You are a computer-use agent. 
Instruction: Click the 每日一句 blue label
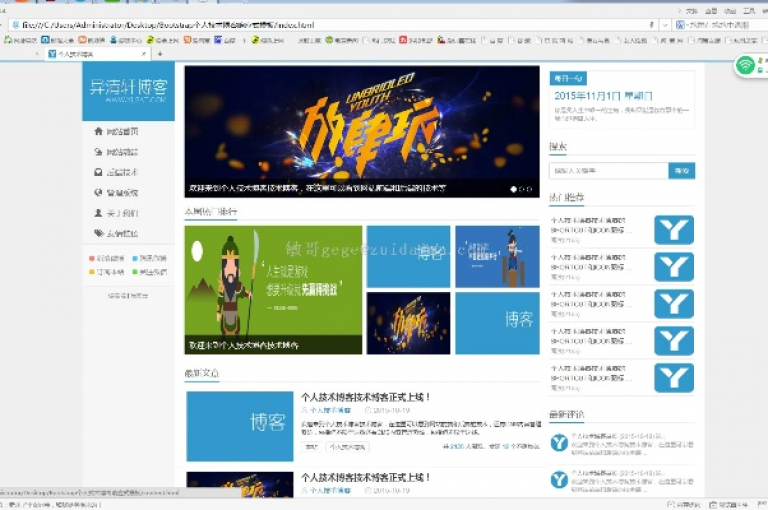click(568, 78)
